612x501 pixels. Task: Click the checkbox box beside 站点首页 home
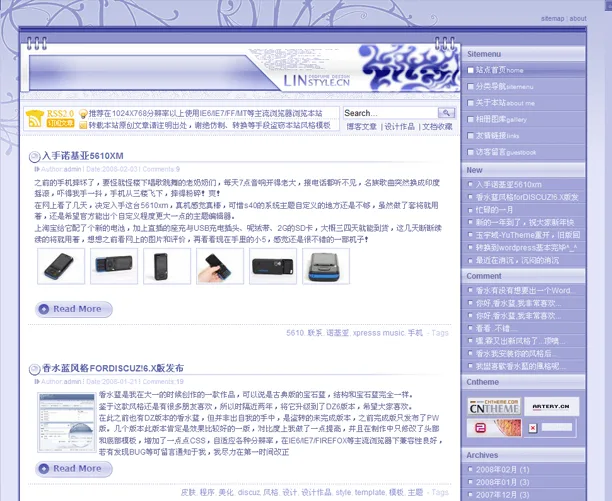(471, 70)
